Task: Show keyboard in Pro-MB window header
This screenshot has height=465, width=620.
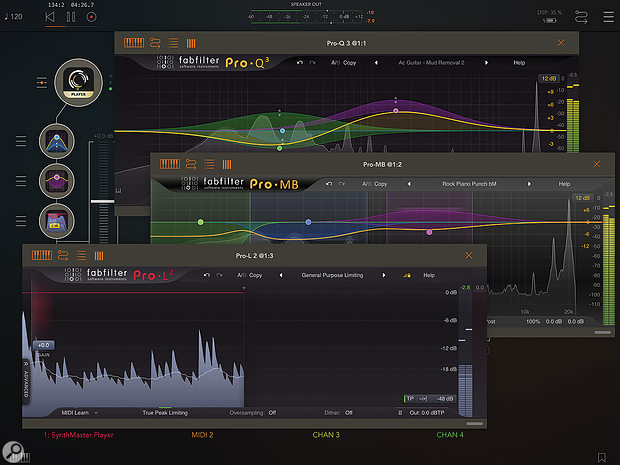Action: coord(170,164)
